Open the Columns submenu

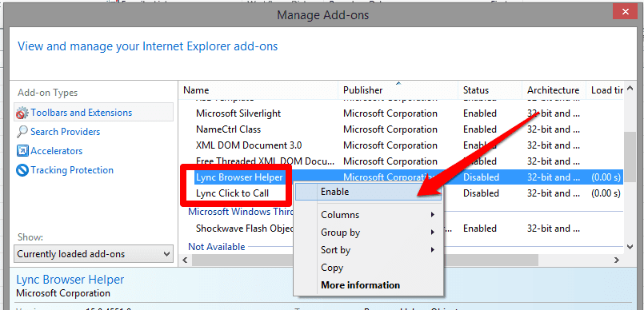(369, 215)
